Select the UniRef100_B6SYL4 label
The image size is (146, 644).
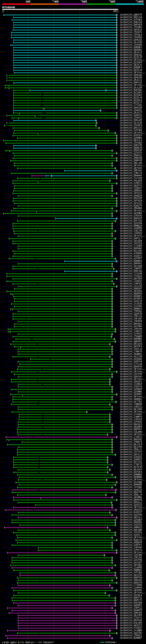pos(131,140)
